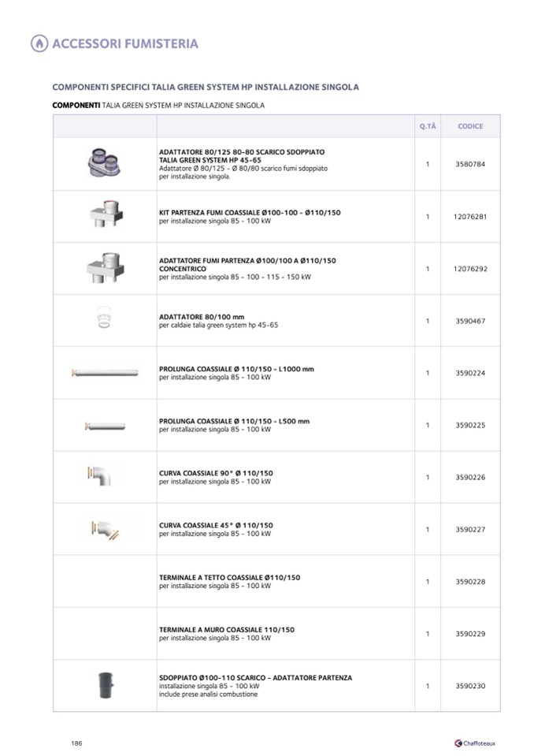This screenshot has width=534, height=756.
Task: Click the CODICE column header
Action: [470, 126]
